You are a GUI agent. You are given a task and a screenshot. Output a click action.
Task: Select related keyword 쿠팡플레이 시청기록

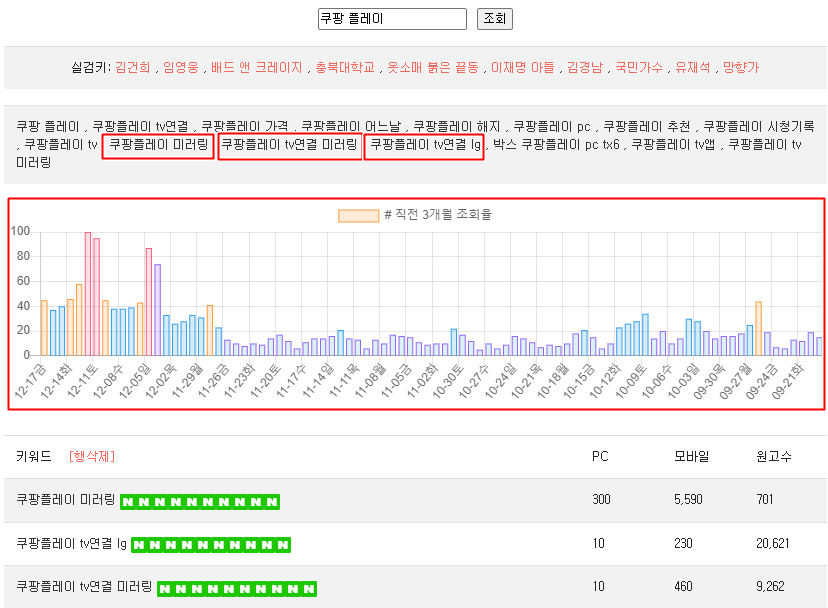[759, 126]
